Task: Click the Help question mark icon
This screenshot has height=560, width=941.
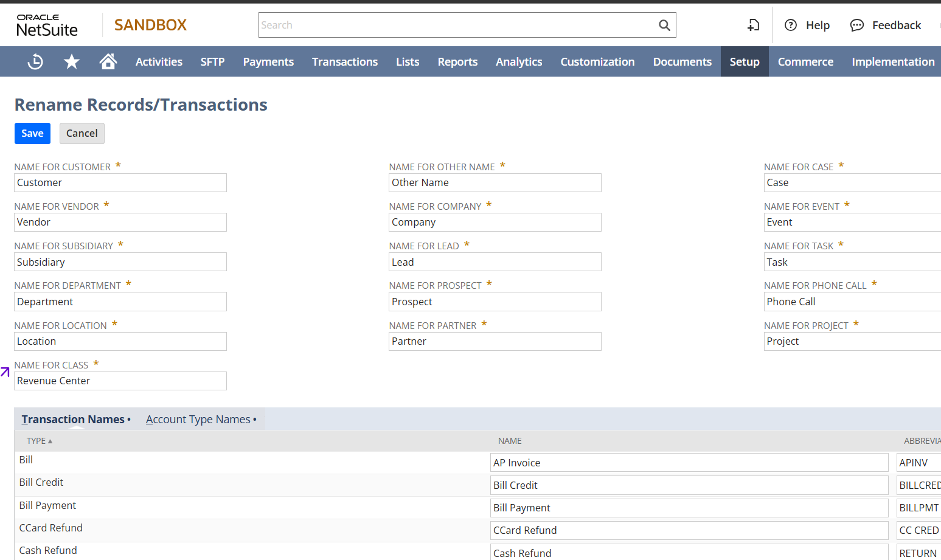Action: tap(791, 25)
